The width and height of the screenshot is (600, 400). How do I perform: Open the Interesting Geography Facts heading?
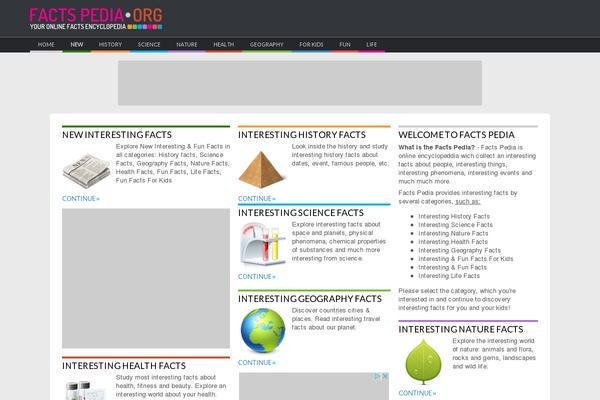point(310,299)
